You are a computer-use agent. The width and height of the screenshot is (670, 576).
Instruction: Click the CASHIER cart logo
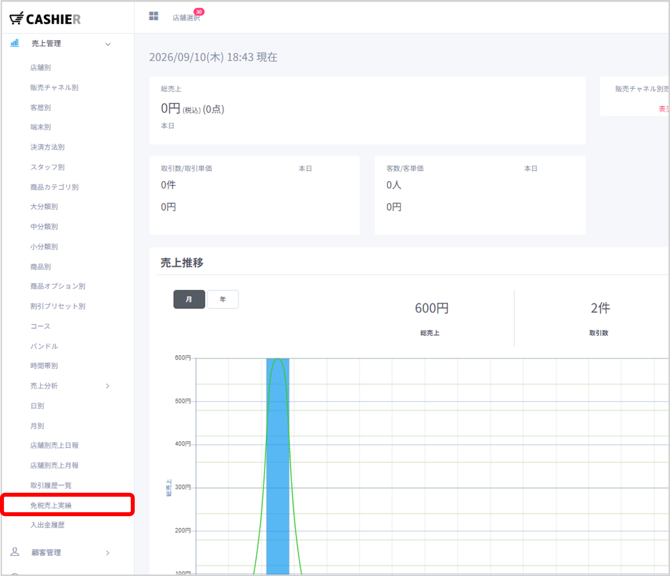coord(45,18)
